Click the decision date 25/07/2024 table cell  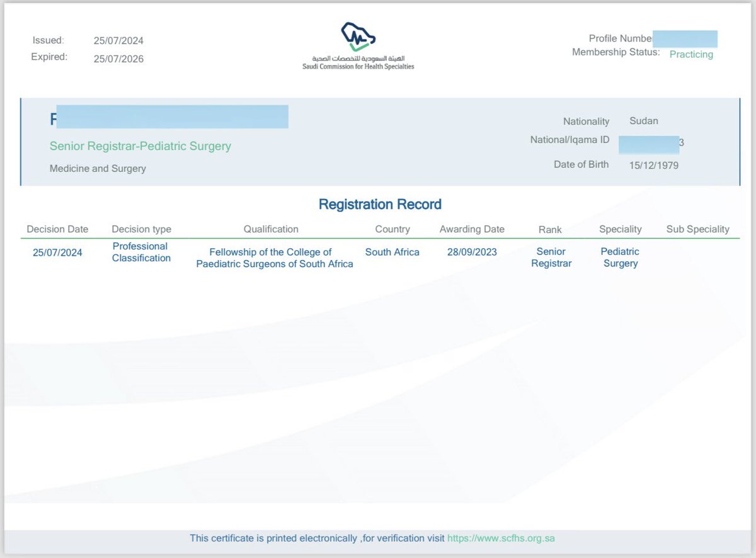pyautogui.click(x=57, y=253)
